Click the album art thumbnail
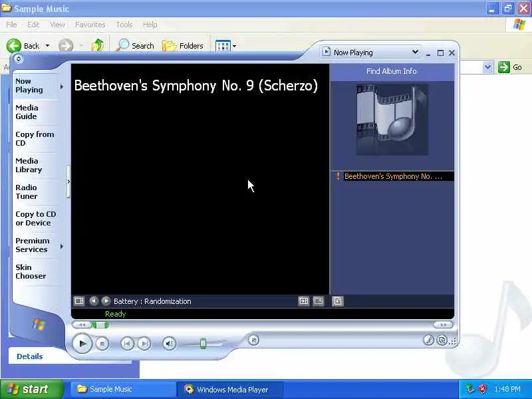This screenshot has width=532, height=399. click(x=392, y=120)
